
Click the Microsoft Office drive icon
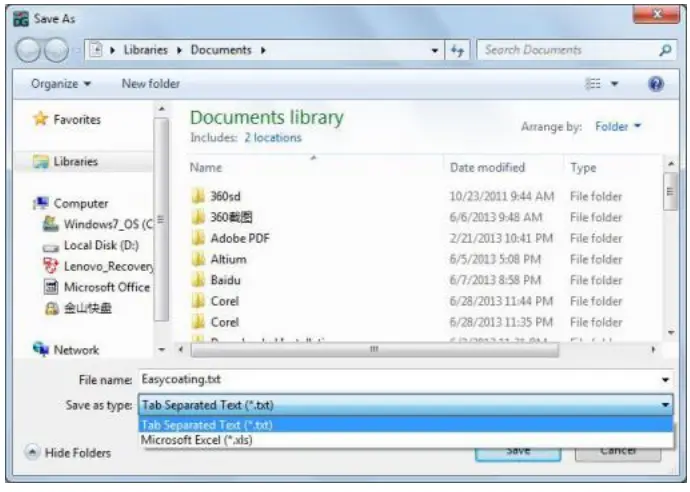pos(51,287)
